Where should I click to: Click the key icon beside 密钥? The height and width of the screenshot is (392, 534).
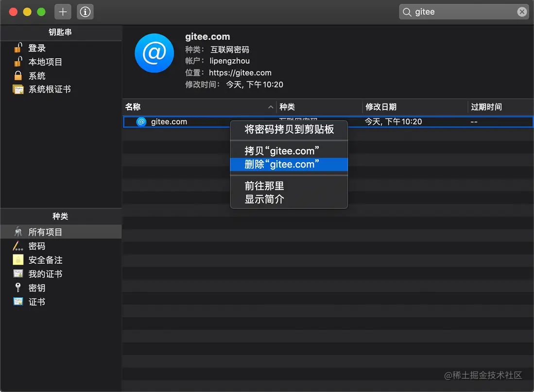pos(18,288)
